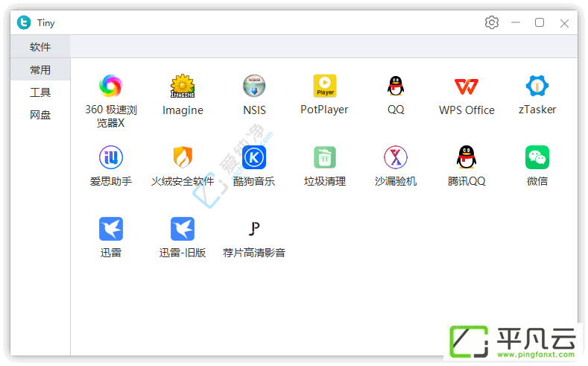This screenshot has height=366, width=588.
Task: Launch WPS Office red W icon
Action: click(x=467, y=86)
